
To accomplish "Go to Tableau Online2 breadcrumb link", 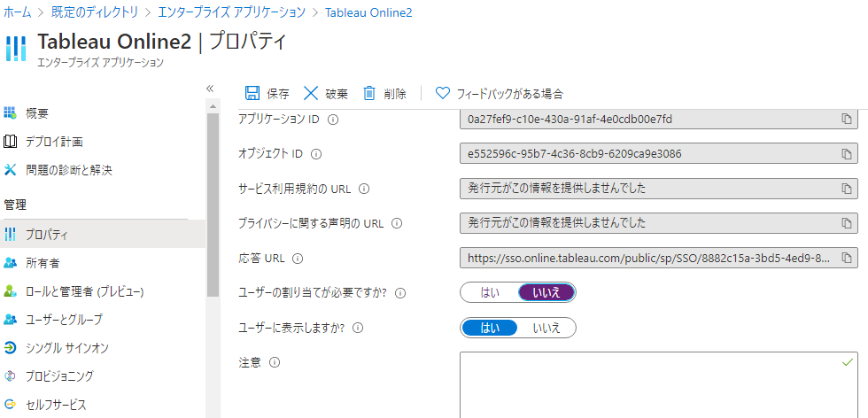I will point(368,12).
